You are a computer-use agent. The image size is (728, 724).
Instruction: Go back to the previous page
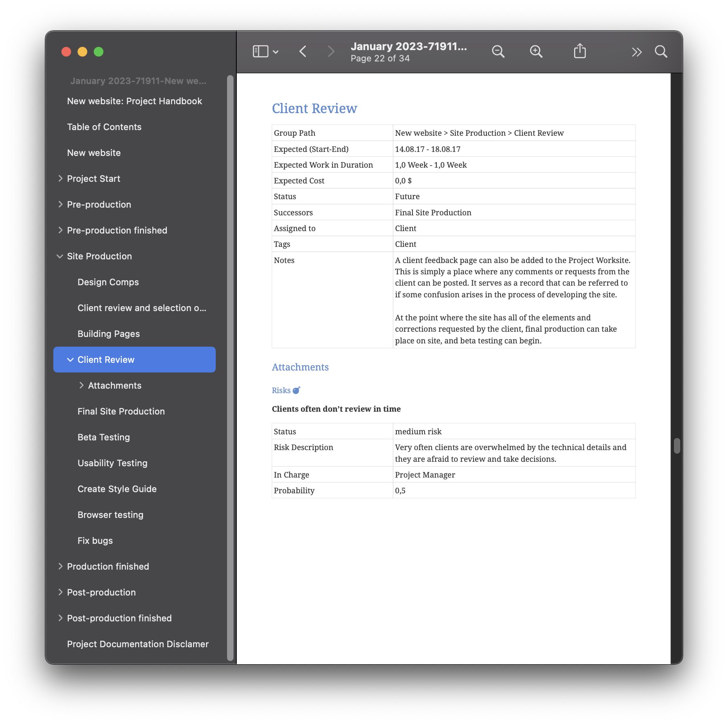pos(303,51)
